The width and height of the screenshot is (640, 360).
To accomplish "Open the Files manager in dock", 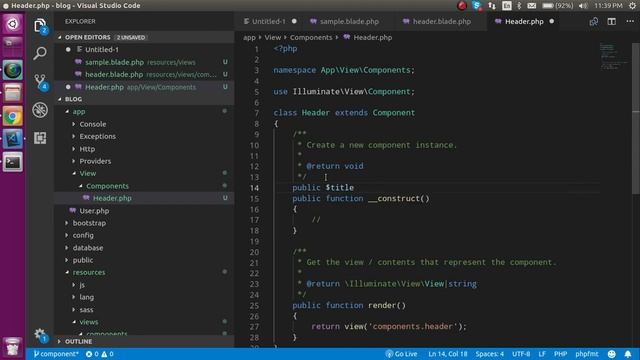I will (13, 93).
